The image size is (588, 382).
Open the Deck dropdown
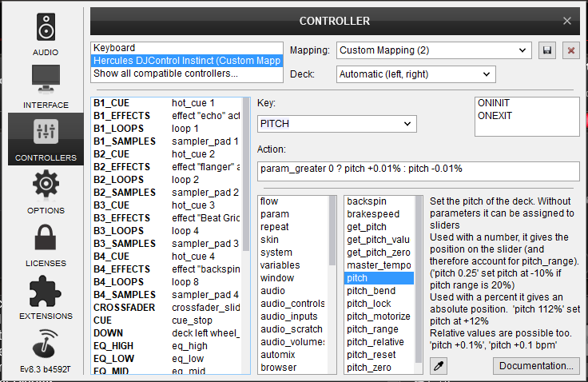pyautogui.click(x=416, y=74)
